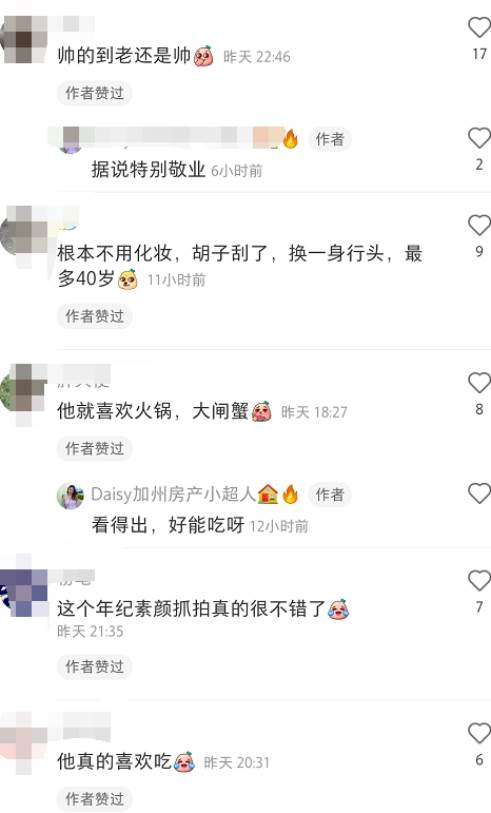Screen dimensions: 491x813
Task: Select comment text 这个年纪素颜抓拍真的很不错了
Action: [x=191, y=608]
